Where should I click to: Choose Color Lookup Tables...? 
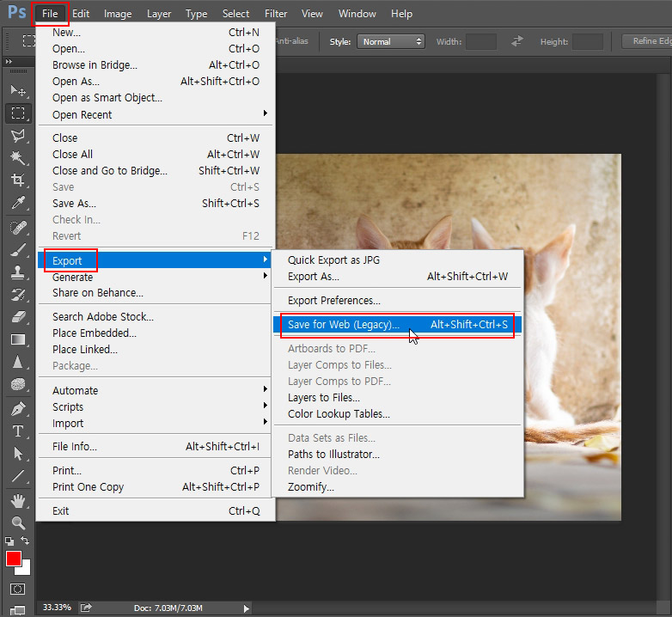[397, 413]
